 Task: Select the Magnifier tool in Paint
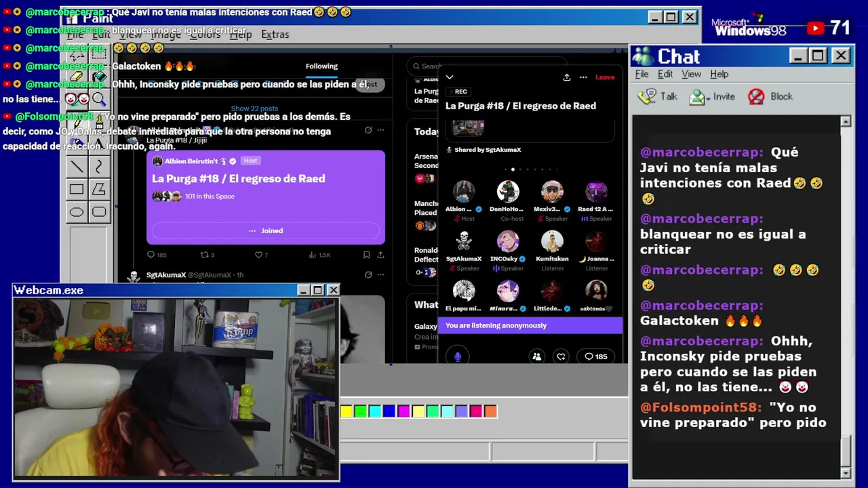coord(99,100)
